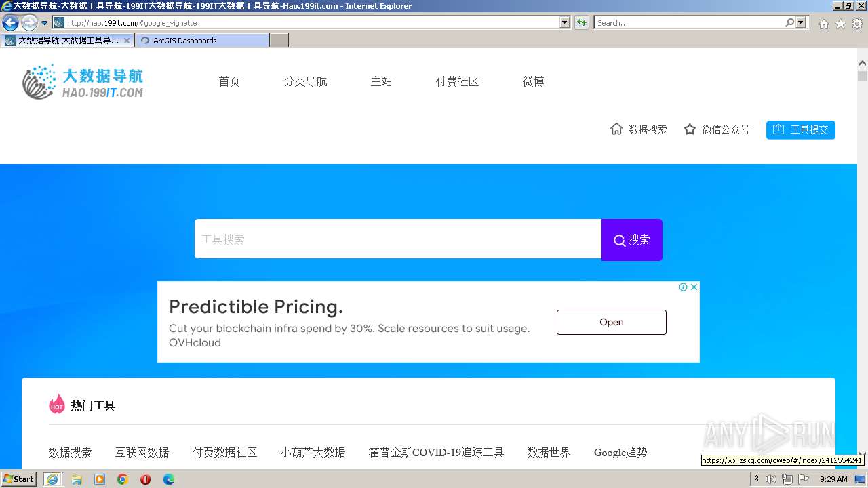
Task: Click the ad Open button
Action: (x=612, y=322)
